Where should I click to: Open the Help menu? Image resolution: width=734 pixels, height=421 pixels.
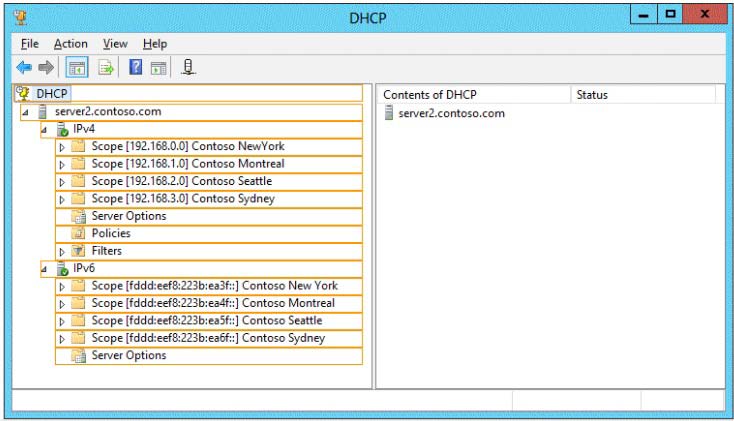tap(155, 44)
